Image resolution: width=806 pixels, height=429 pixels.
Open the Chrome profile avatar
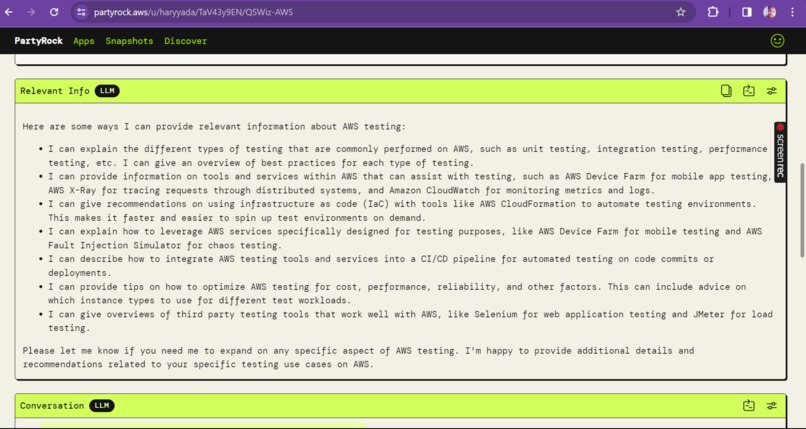(x=770, y=12)
